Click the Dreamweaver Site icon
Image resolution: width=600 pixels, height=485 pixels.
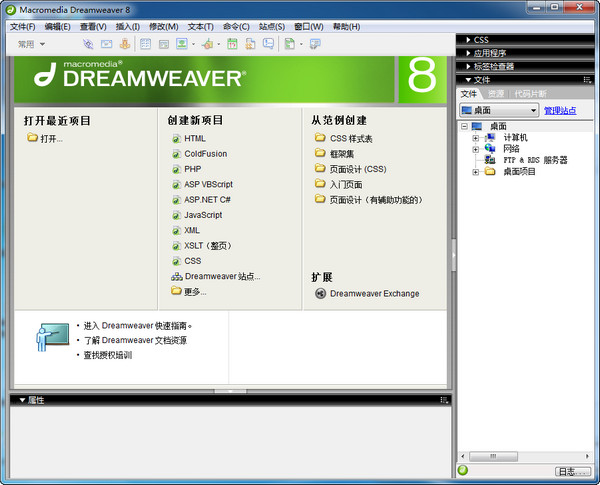(x=176, y=276)
